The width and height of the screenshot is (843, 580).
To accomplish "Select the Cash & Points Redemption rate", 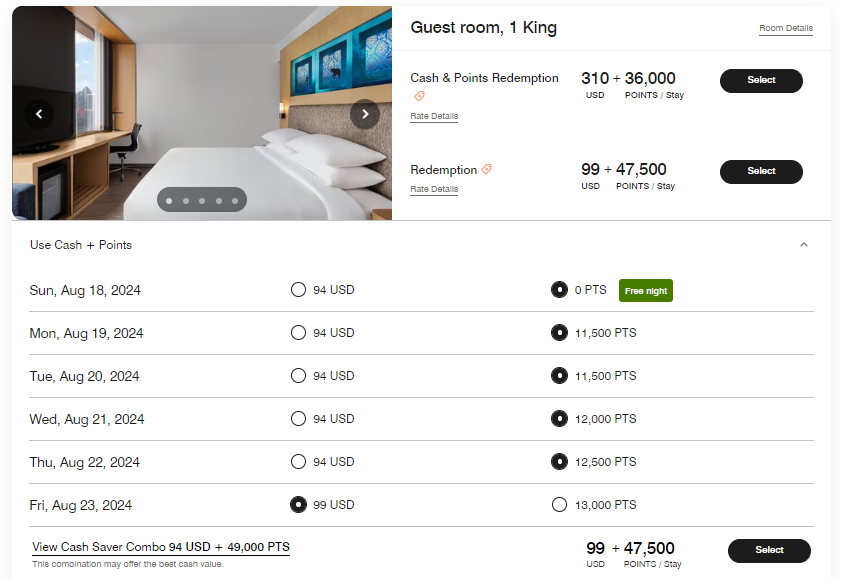I will click(761, 81).
